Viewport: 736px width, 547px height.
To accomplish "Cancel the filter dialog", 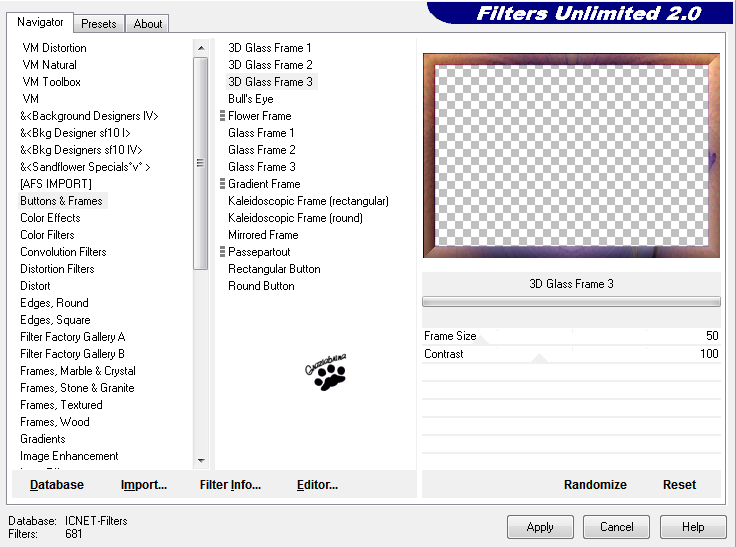I will 616,527.
